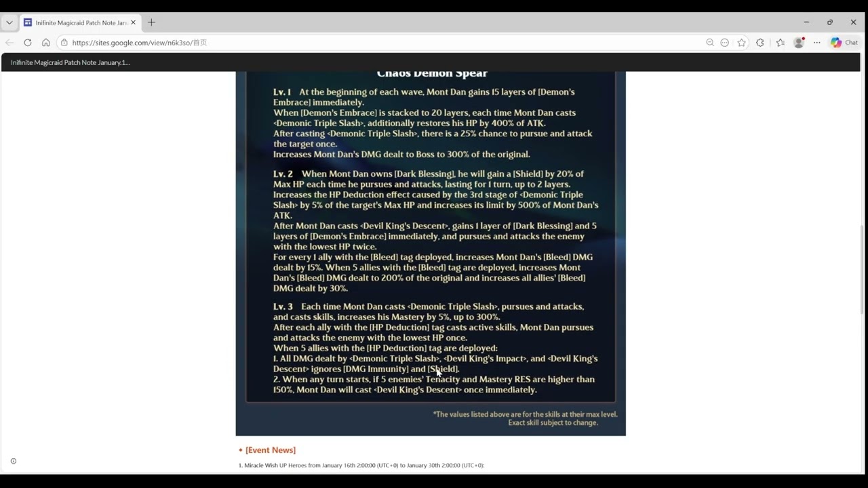Open the zoom magnifier in address bar

point(710,42)
